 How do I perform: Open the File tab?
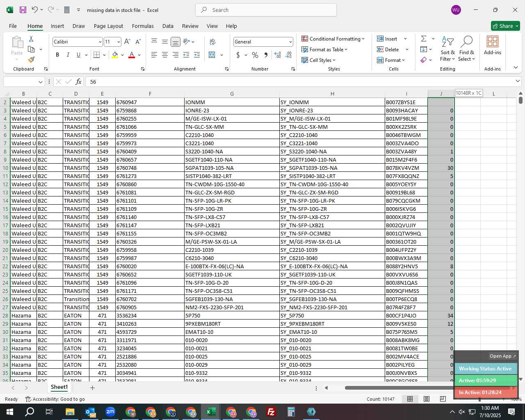pos(13,26)
